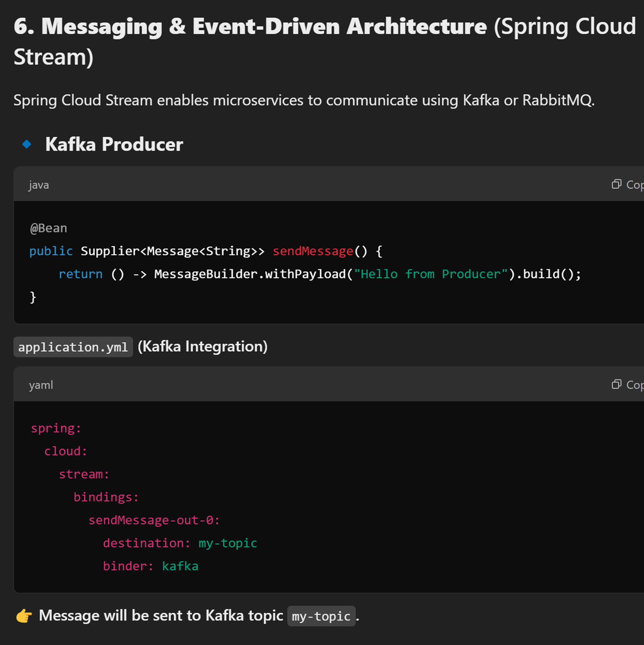Click the 'Supplier<Message<String>>' type

(x=173, y=251)
